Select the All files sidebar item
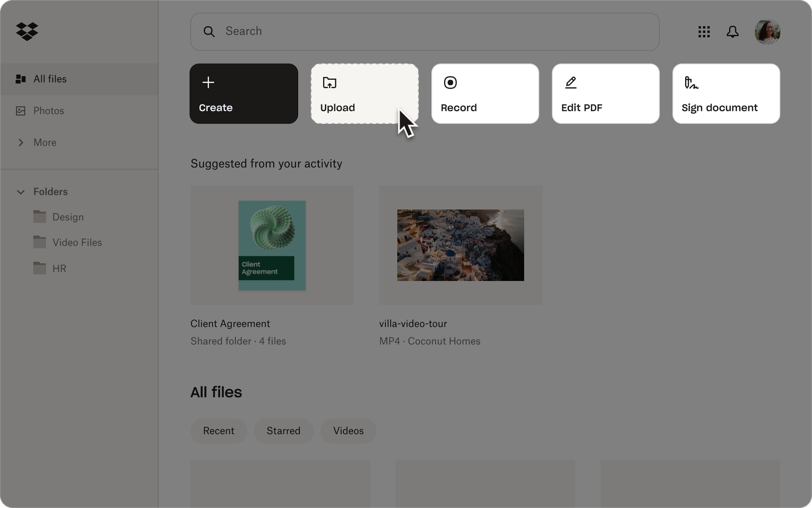 point(50,79)
